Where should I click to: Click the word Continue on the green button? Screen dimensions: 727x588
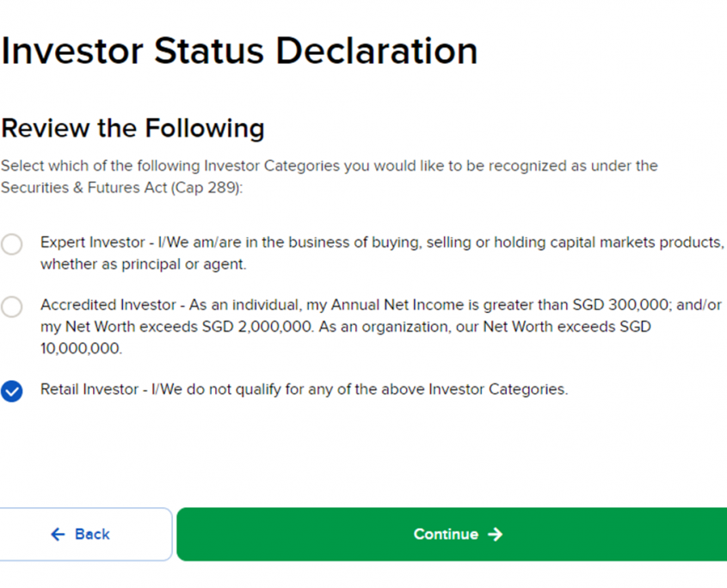446,535
